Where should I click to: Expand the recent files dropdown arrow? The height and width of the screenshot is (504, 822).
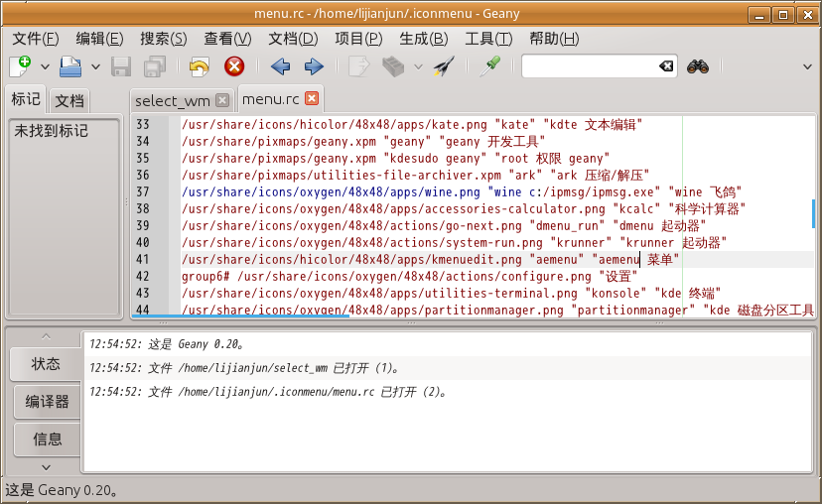tap(95, 67)
